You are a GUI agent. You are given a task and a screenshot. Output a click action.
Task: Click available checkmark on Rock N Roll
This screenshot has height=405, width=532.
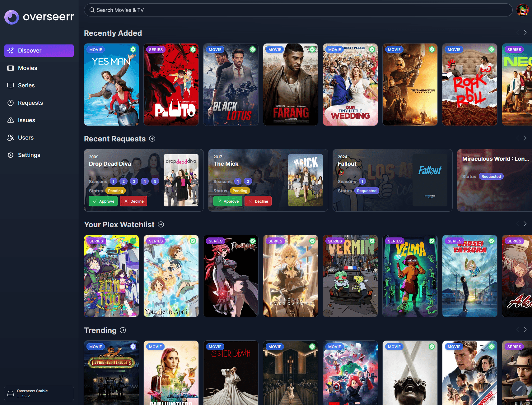(492, 49)
